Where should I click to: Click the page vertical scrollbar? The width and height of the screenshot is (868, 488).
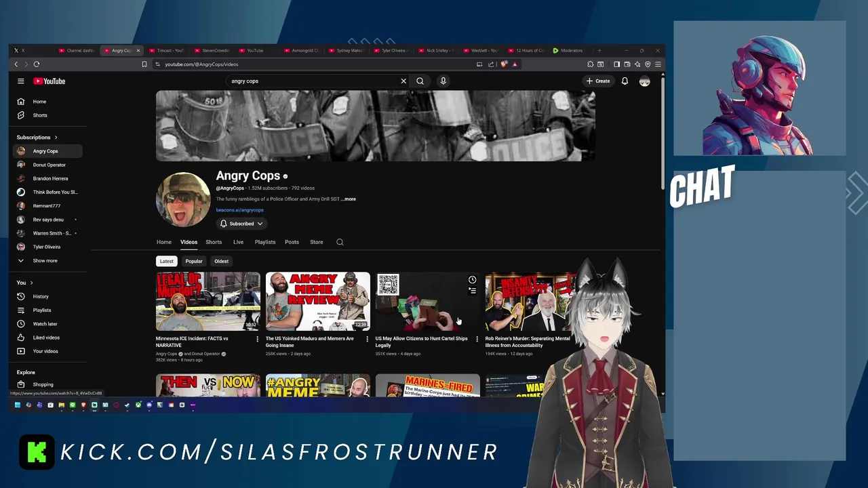[x=663, y=132]
